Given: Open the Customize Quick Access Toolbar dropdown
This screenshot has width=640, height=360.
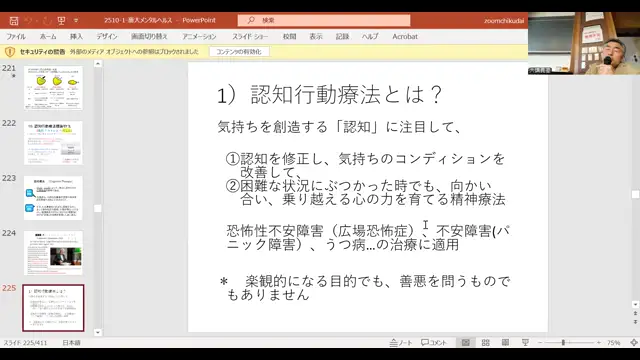Looking at the screenshot, I should [x=76, y=20].
